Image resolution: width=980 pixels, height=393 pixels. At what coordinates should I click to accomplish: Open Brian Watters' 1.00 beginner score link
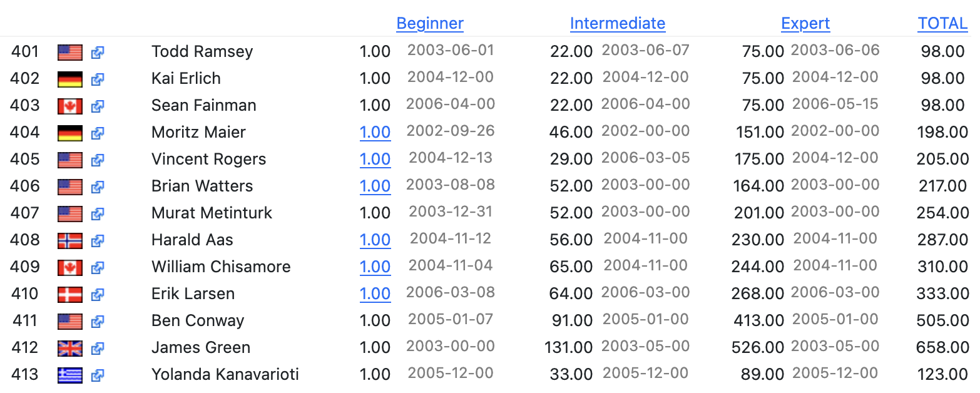(375, 186)
